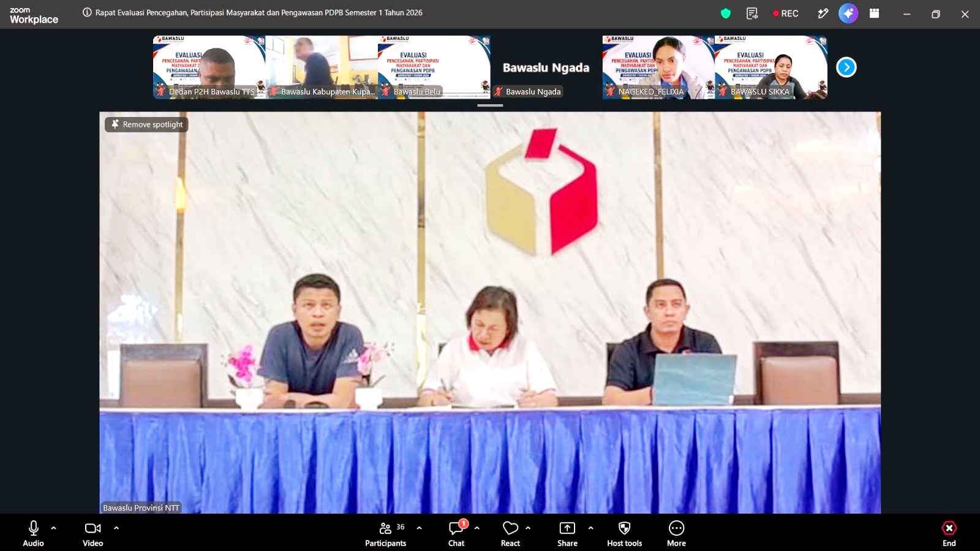
Task: Click the Zoom Workplace logo
Action: tap(34, 15)
